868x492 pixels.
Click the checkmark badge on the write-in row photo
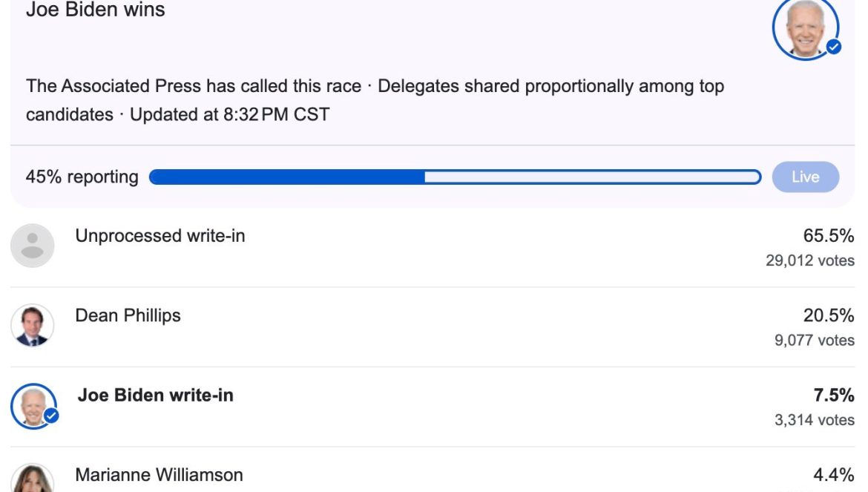pos(51,416)
